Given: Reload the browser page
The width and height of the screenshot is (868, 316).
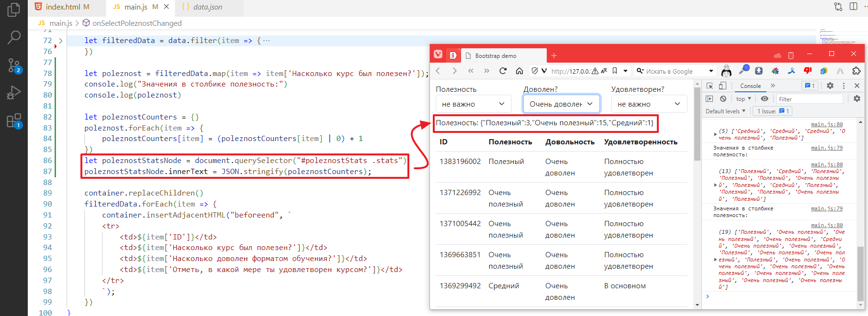Looking at the screenshot, I should [x=503, y=71].
